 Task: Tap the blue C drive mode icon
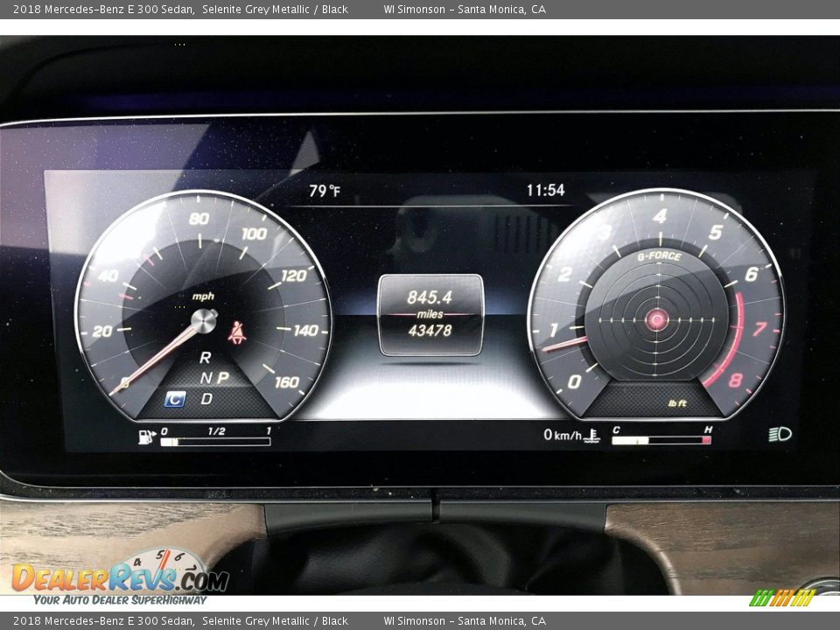[x=175, y=399]
